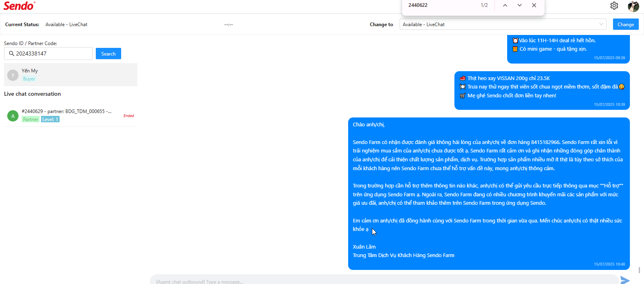Screen dimensions: 644x284
Task: Click the message about VISSAN minced pork
Action: [542, 91]
